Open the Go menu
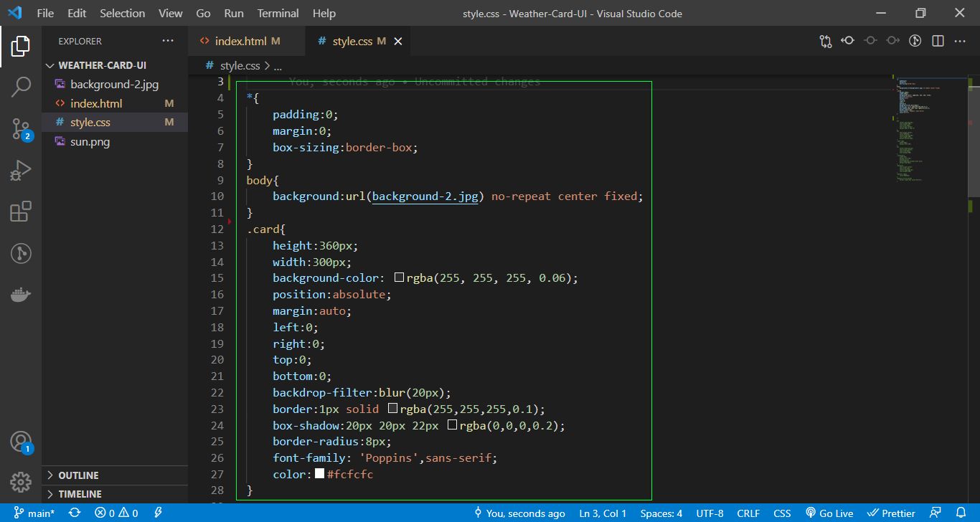Screen dimensions: 980x522 click(x=204, y=13)
